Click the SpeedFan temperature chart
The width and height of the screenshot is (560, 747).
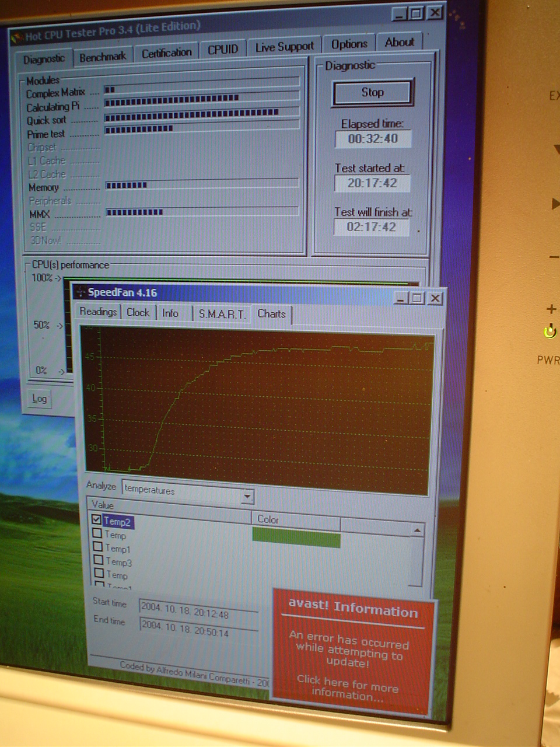coord(258,411)
